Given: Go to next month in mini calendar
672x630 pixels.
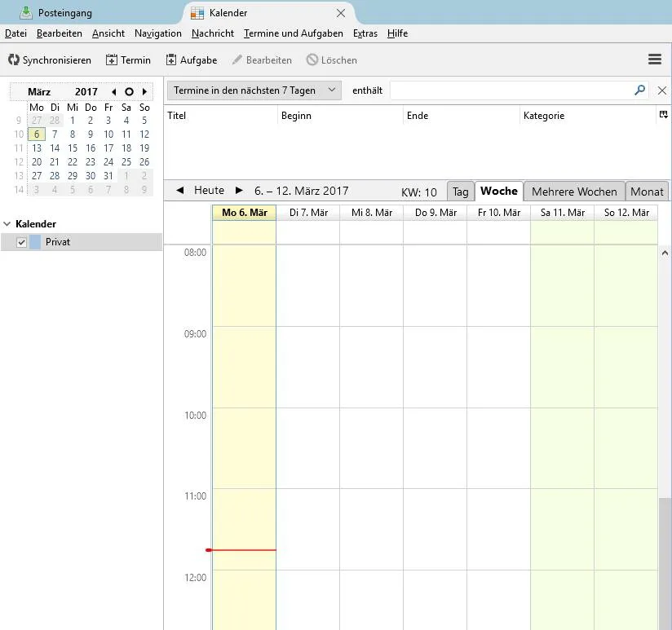Looking at the screenshot, I should pos(145,91).
